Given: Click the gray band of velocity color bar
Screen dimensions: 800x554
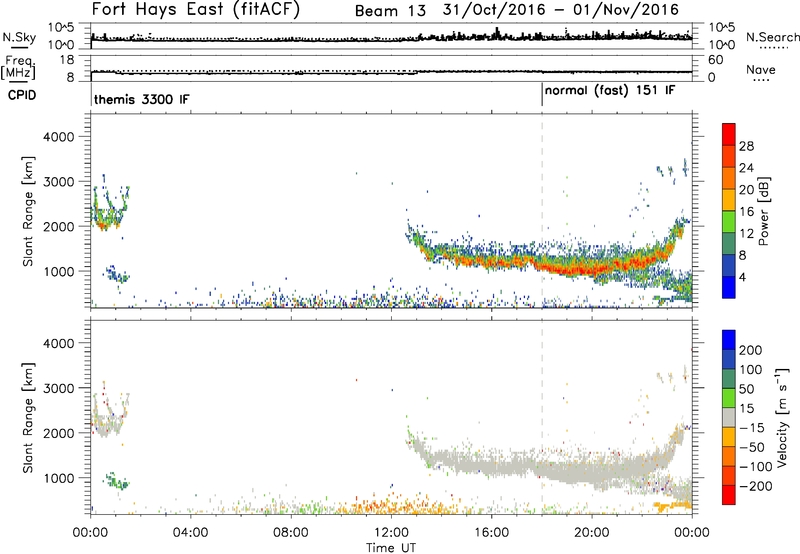Looking at the screenshot, I should click(x=729, y=417).
